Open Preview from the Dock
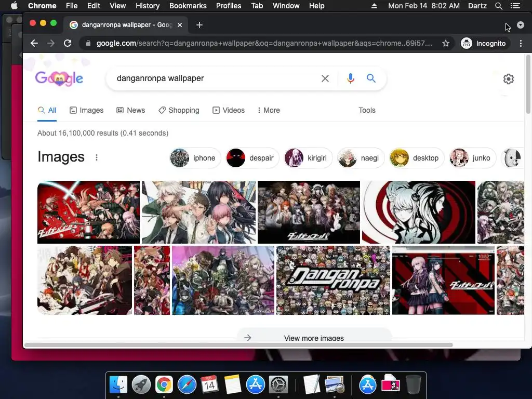The width and height of the screenshot is (532, 399). pyautogui.click(x=335, y=385)
